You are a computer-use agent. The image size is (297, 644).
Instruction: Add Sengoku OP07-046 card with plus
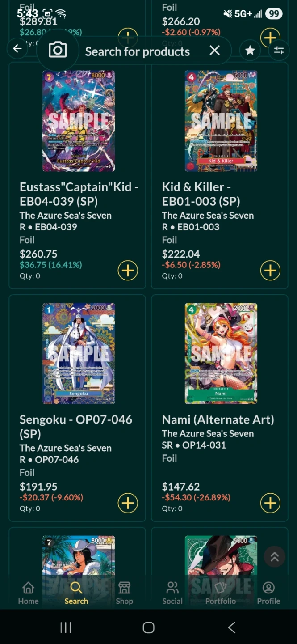[128, 503]
